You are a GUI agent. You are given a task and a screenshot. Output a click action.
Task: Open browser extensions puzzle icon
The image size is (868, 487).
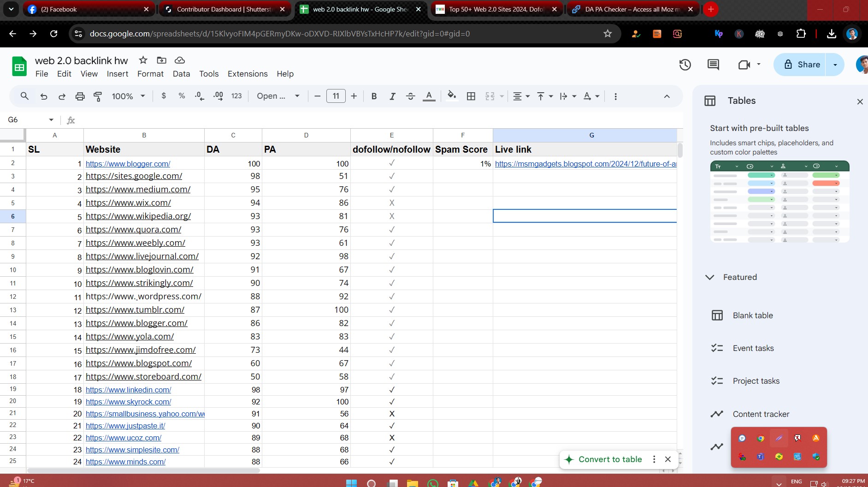801,34
